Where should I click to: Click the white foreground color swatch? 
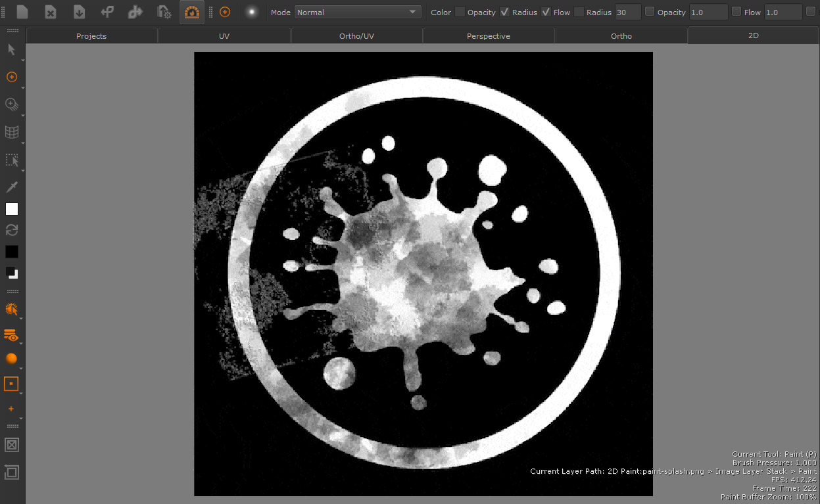[x=12, y=209]
